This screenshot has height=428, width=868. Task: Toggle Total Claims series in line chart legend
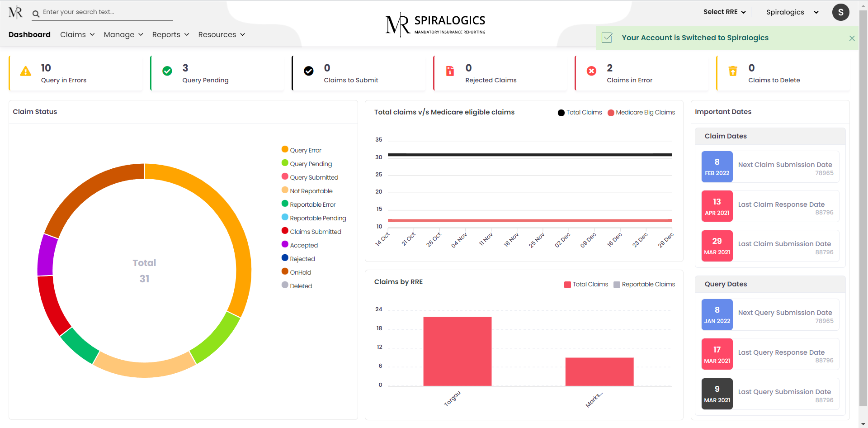580,113
